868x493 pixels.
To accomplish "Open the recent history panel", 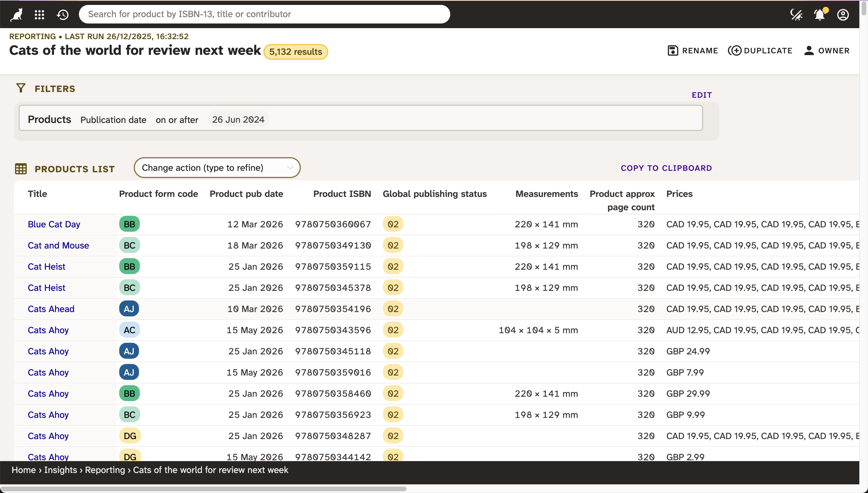I will (x=63, y=14).
